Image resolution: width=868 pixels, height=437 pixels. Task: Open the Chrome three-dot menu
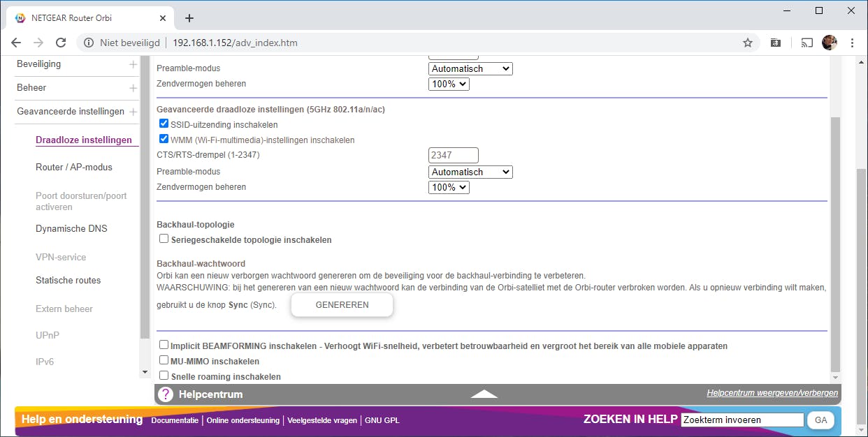[x=853, y=43]
